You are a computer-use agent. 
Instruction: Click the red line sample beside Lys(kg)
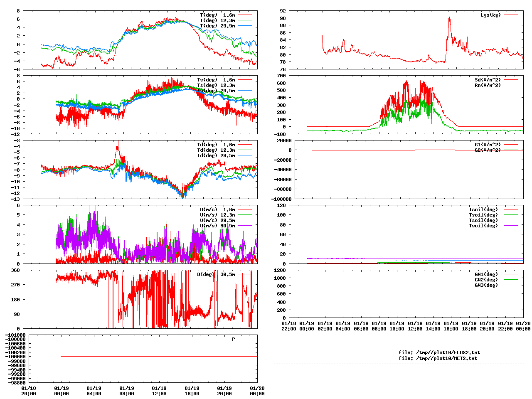pyautogui.click(x=511, y=15)
